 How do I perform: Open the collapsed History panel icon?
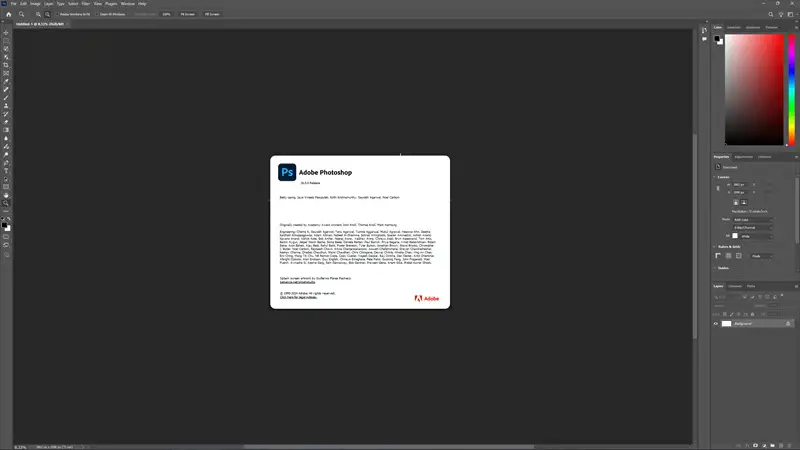[704, 31]
